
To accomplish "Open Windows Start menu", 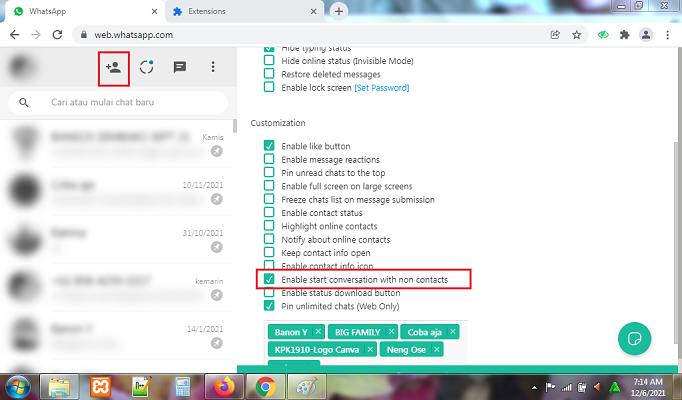I will pos(18,387).
